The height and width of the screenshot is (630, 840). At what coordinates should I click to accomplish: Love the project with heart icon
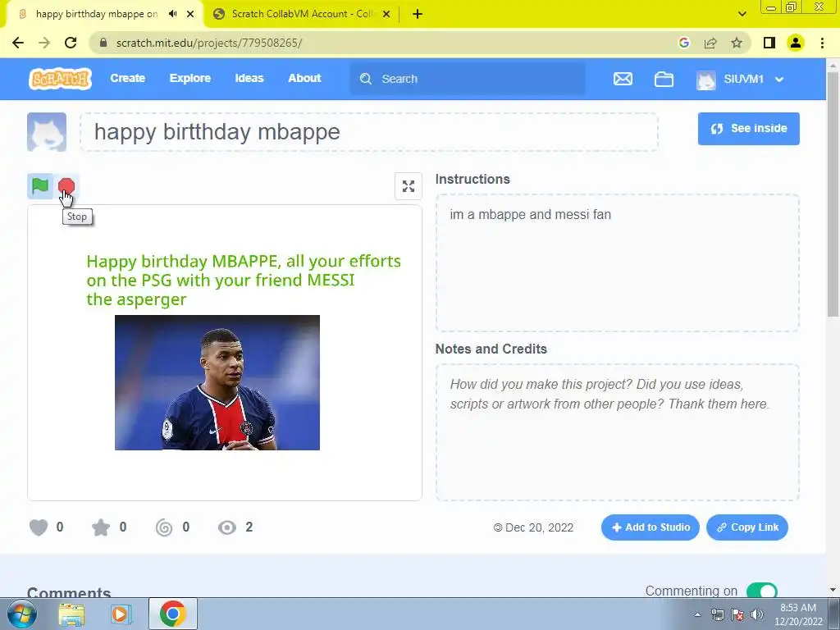pyautogui.click(x=39, y=527)
